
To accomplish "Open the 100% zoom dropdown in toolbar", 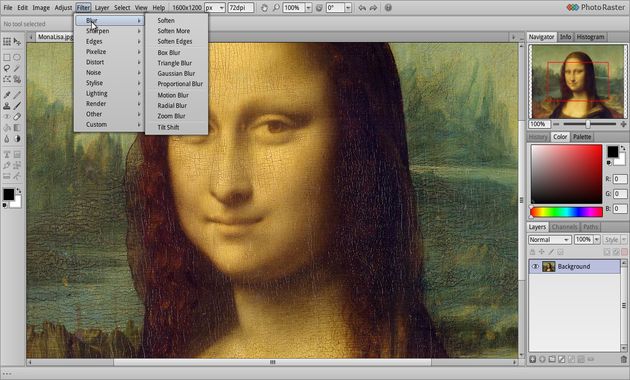I will pos(308,8).
